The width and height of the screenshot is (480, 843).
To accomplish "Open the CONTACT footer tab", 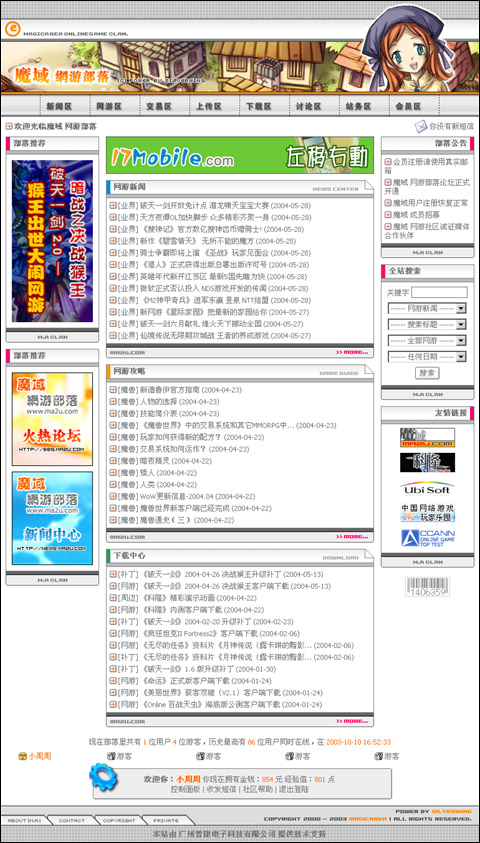I will [71, 820].
